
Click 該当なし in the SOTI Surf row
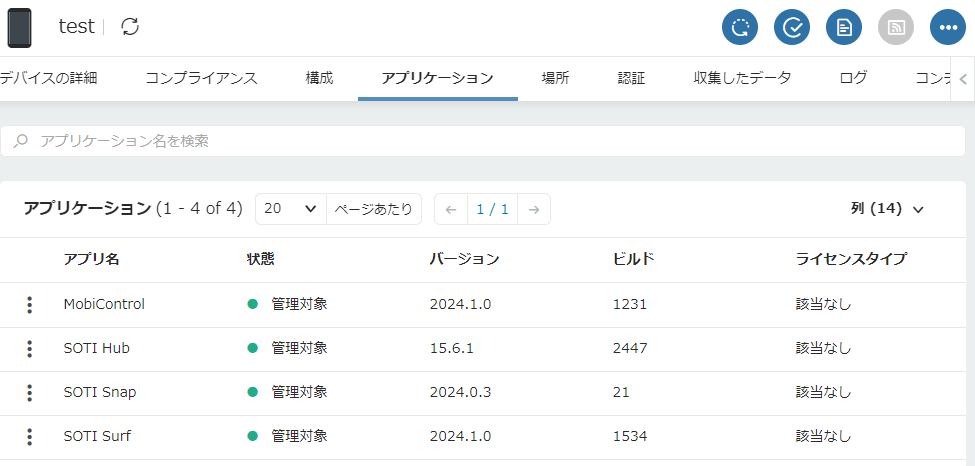[823, 437]
